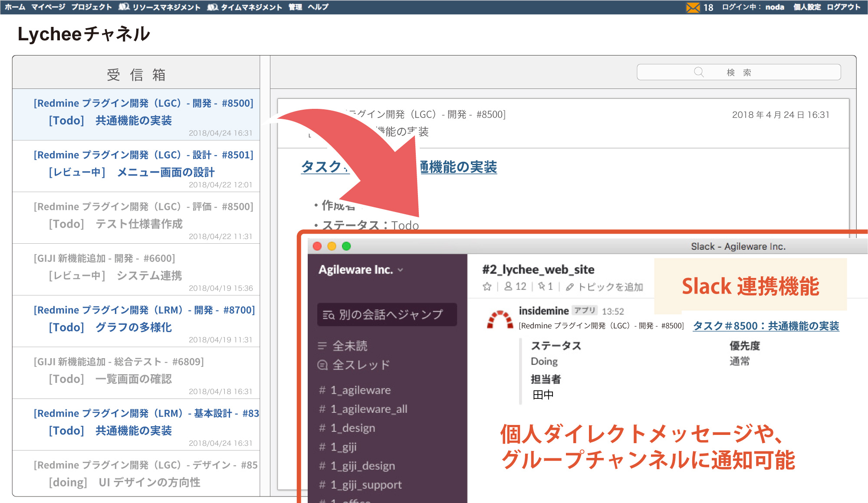Click the 13:52 message timestamp
The width and height of the screenshot is (868, 503).
(x=613, y=311)
